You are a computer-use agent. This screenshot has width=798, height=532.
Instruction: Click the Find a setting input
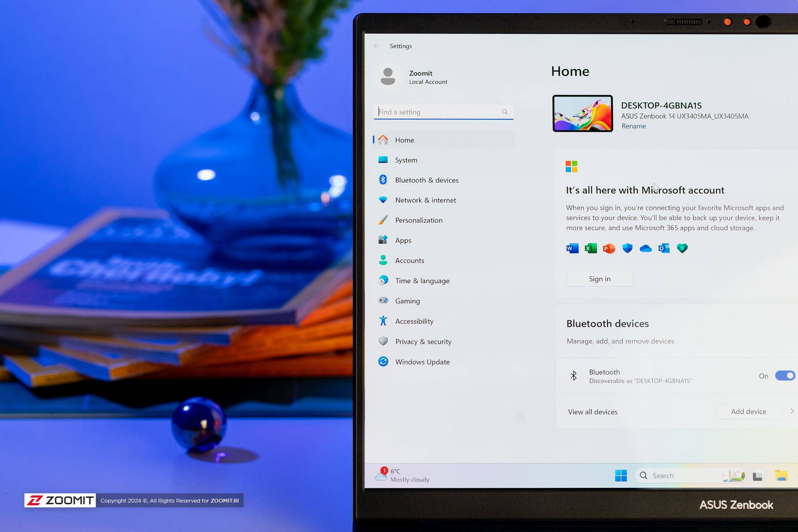click(443, 112)
